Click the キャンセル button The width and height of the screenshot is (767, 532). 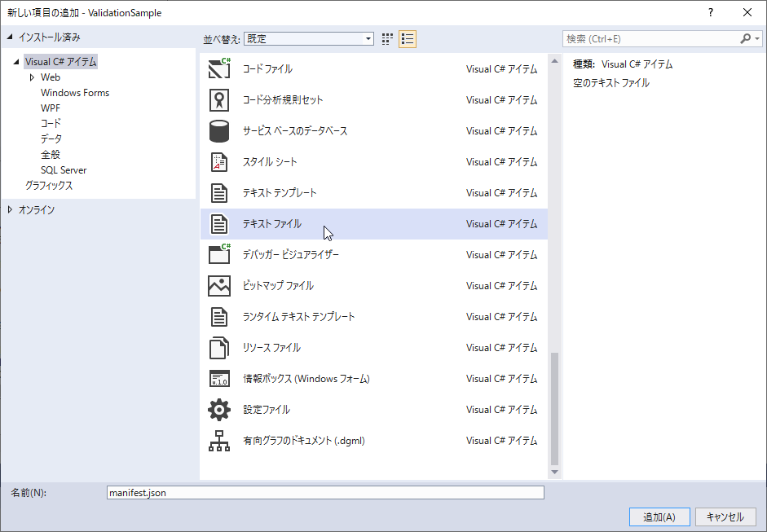pos(725,517)
